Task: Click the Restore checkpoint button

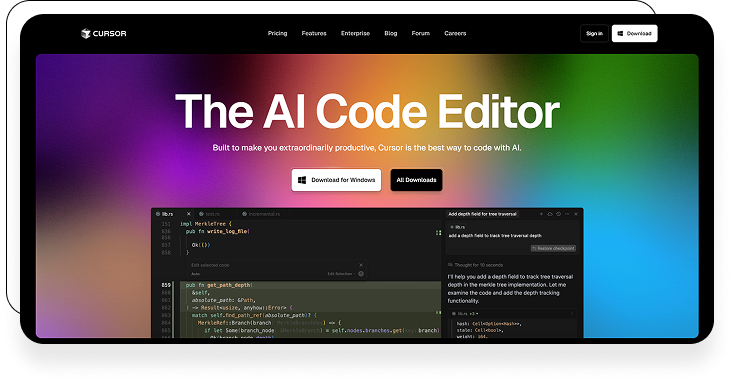Action: [553, 248]
